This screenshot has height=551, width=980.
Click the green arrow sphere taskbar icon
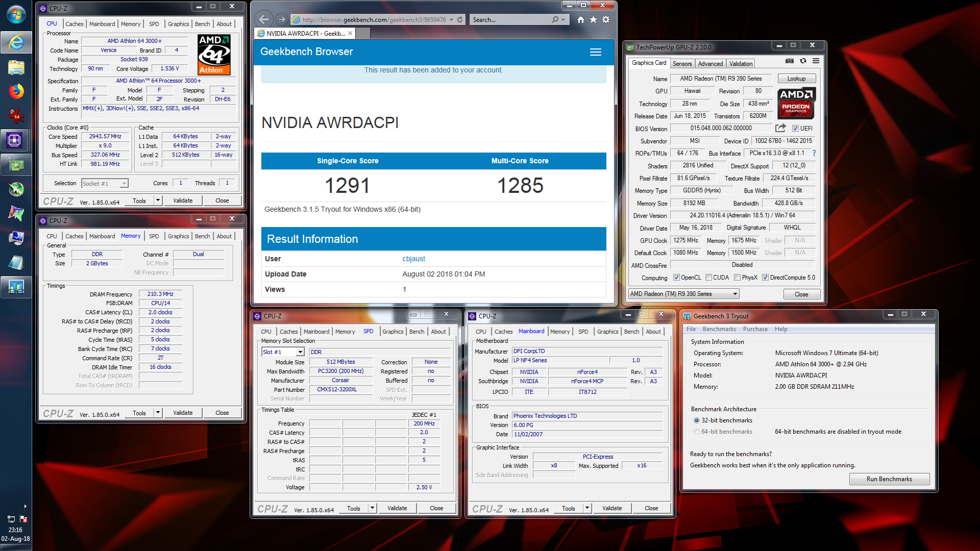pyautogui.click(x=16, y=189)
